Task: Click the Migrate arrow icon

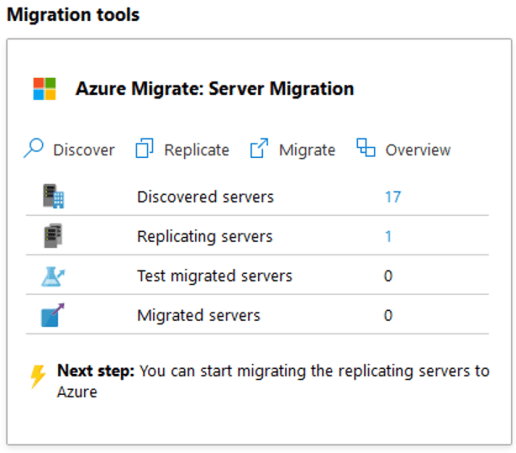Action: [x=259, y=148]
